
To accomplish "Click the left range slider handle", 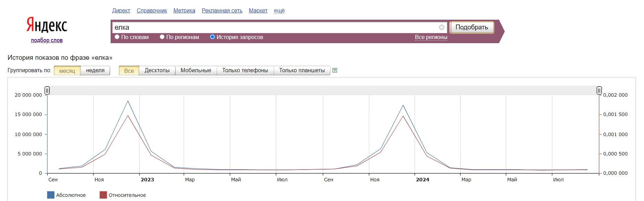I will [x=47, y=90].
